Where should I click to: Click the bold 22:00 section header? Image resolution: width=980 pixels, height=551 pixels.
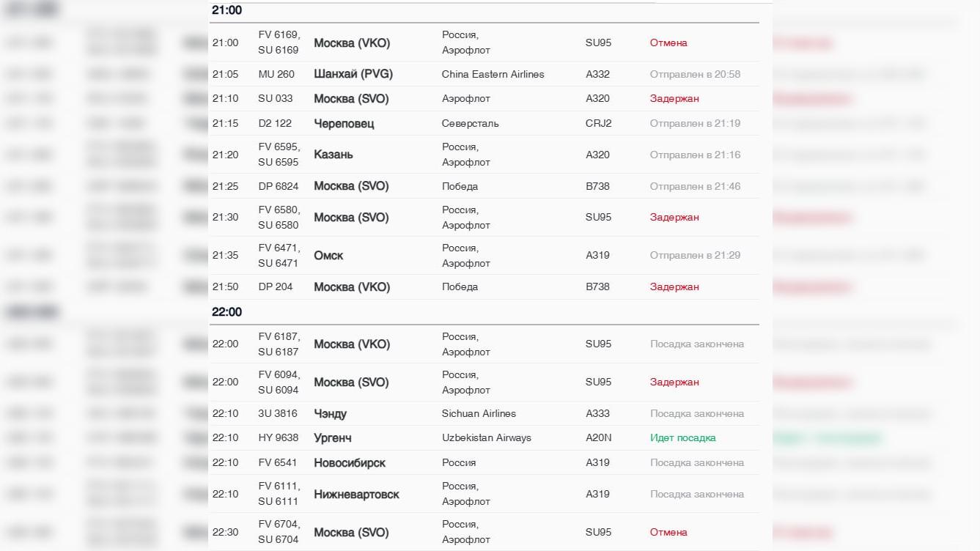(226, 312)
